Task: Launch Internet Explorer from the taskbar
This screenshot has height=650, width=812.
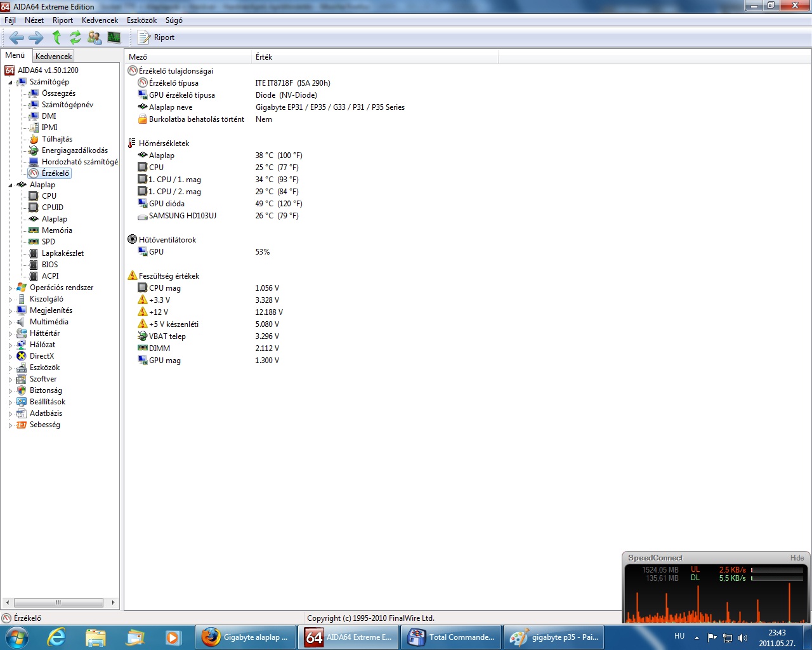Action: pos(56,637)
